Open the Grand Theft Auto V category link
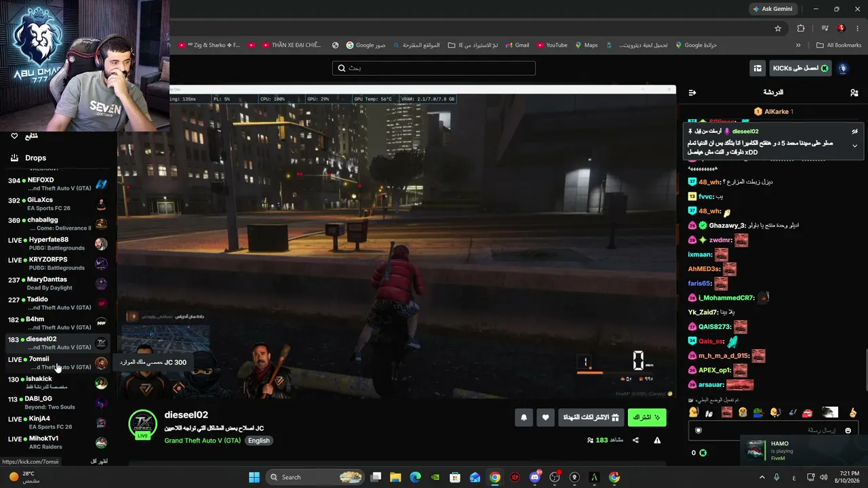Screen dimensions: 868x488 coord(203,441)
